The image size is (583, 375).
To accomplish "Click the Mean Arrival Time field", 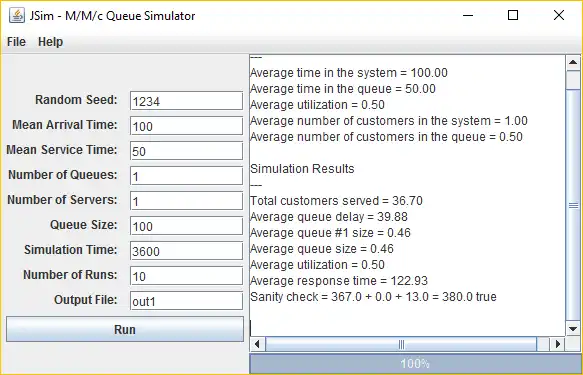I will 186,126.
